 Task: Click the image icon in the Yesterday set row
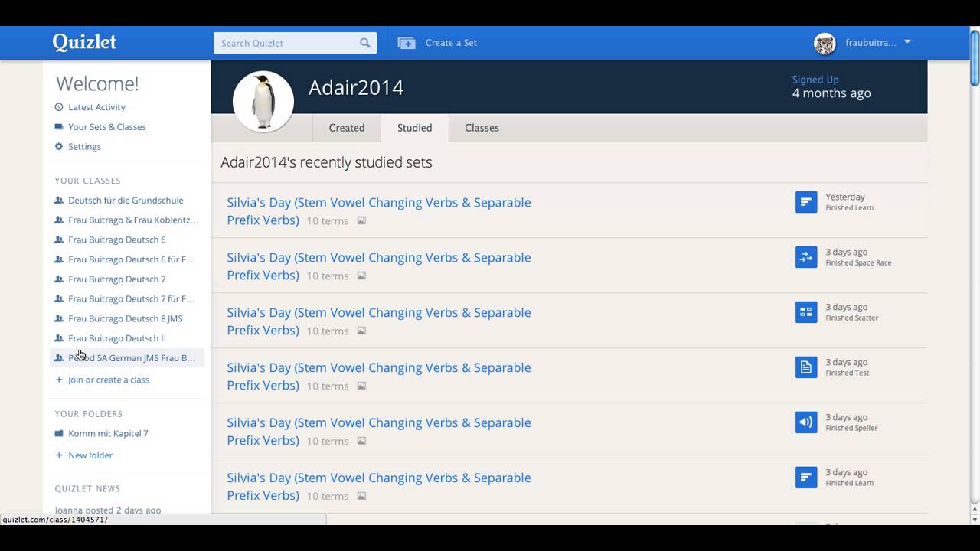[361, 220]
